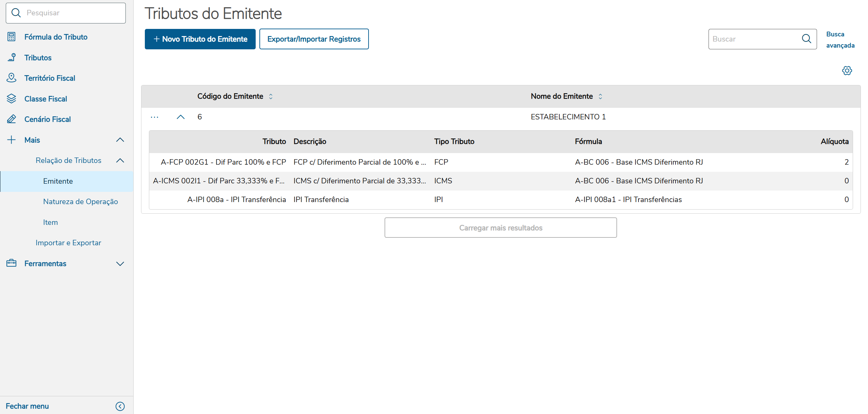Viewport: 868px width, 414px height.
Task: Click the Fórmula do Tributo calculator icon
Action: pyautogui.click(x=11, y=37)
